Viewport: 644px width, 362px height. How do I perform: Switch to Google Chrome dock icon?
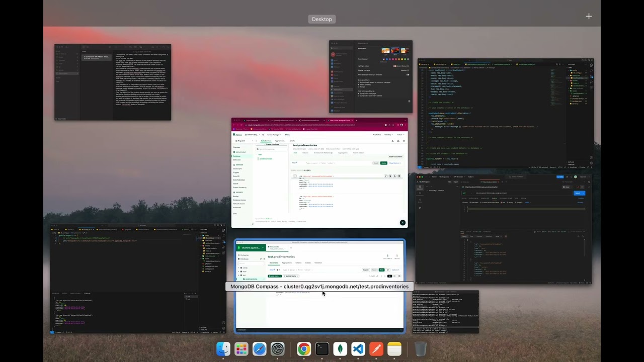pyautogui.click(x=304, y=349)
